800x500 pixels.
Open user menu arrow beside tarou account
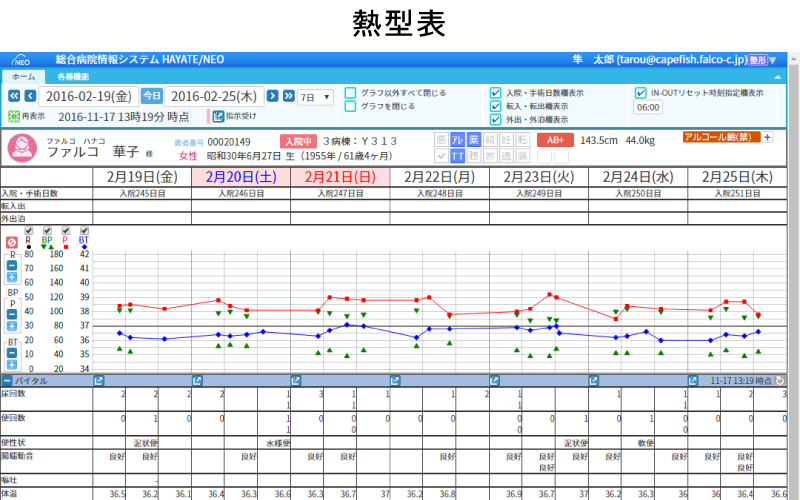[x=772, y=60]
